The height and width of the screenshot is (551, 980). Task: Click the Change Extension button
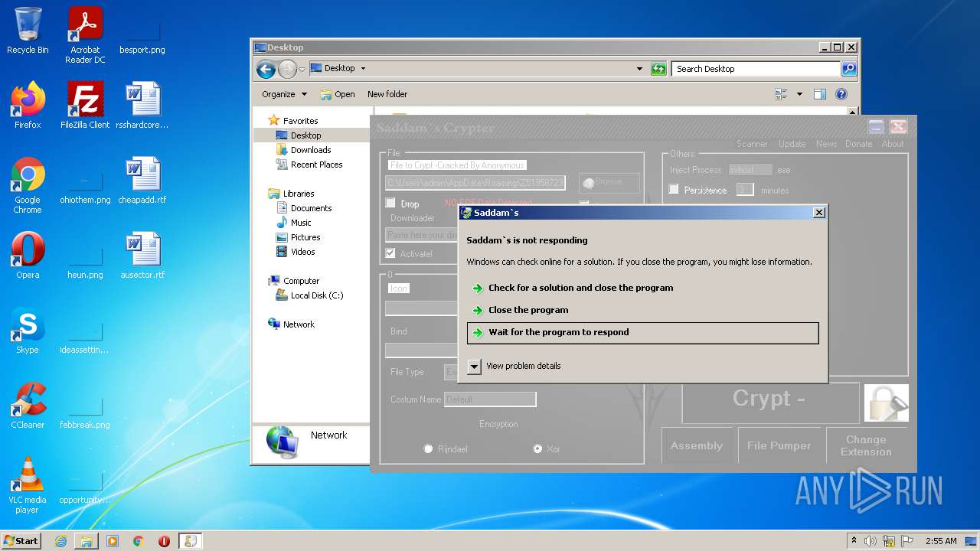point(866,445)
